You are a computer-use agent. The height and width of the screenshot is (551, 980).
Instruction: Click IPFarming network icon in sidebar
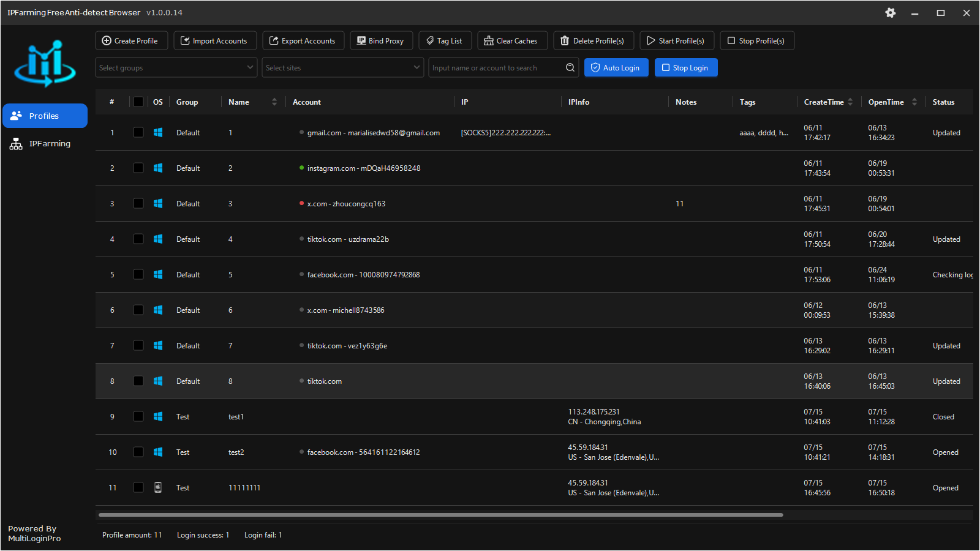point(16,143)
